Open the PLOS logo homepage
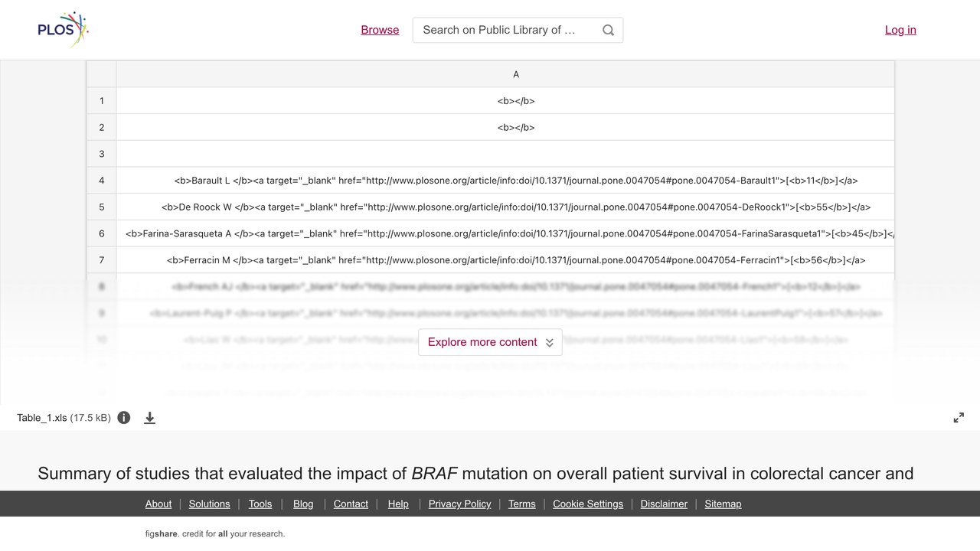The image size is (980, 551). pyautogui.click(x=63, y=30)
